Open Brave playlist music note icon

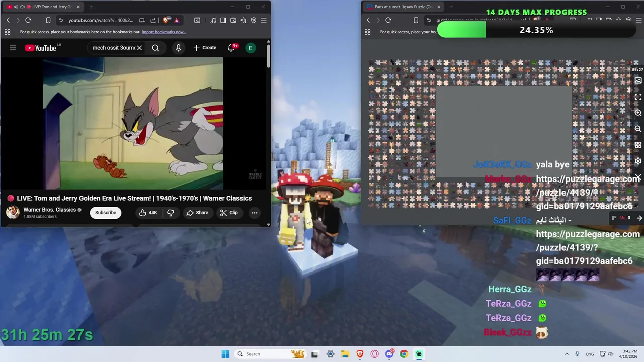(x=213, y=20)
